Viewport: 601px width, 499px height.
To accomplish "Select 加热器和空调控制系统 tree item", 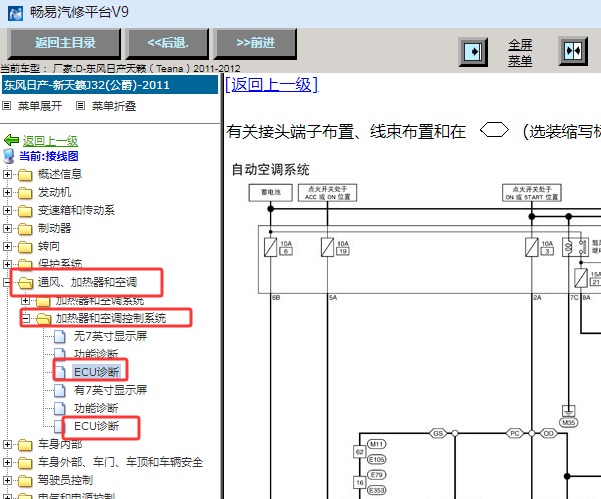I will (111, 318).
